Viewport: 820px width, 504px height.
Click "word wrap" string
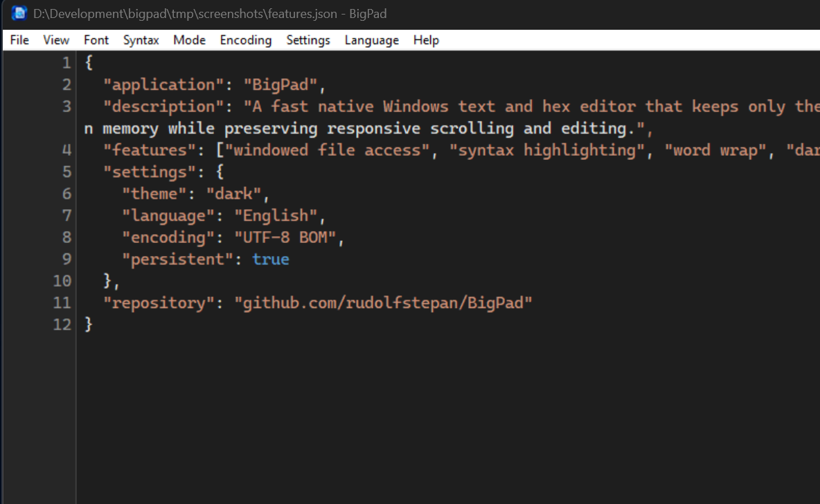715,150
